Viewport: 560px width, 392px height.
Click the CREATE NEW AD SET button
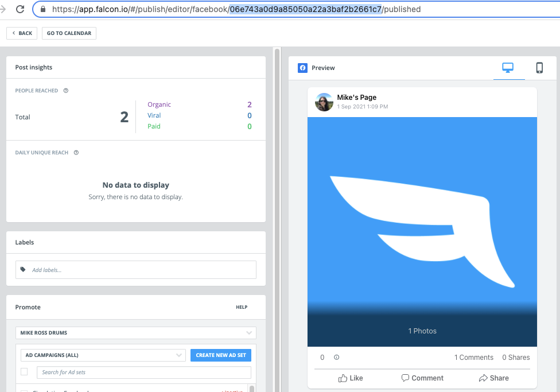(221, 355)
